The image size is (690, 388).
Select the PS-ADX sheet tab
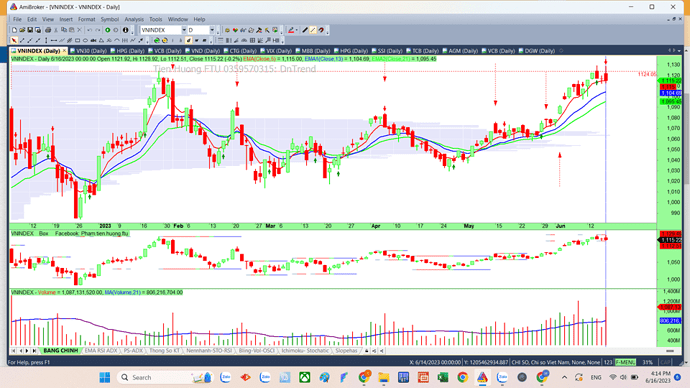133,351
